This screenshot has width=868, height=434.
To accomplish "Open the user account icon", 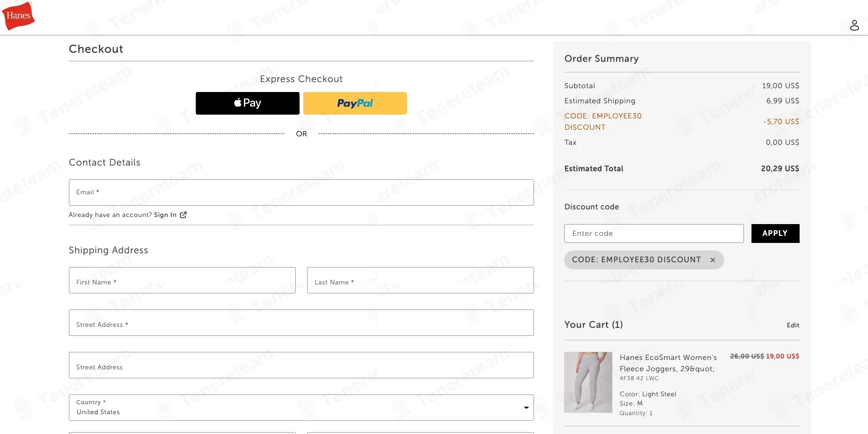I will pyautogui.click(x=854, y=25).
